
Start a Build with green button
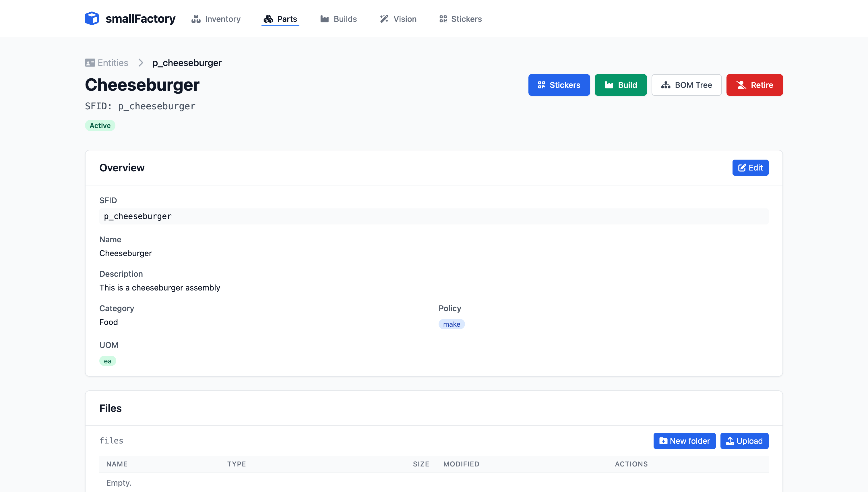(620, 85)
